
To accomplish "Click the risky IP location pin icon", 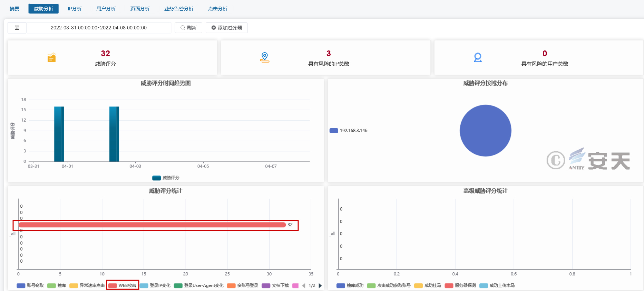I will click(265, 57).
